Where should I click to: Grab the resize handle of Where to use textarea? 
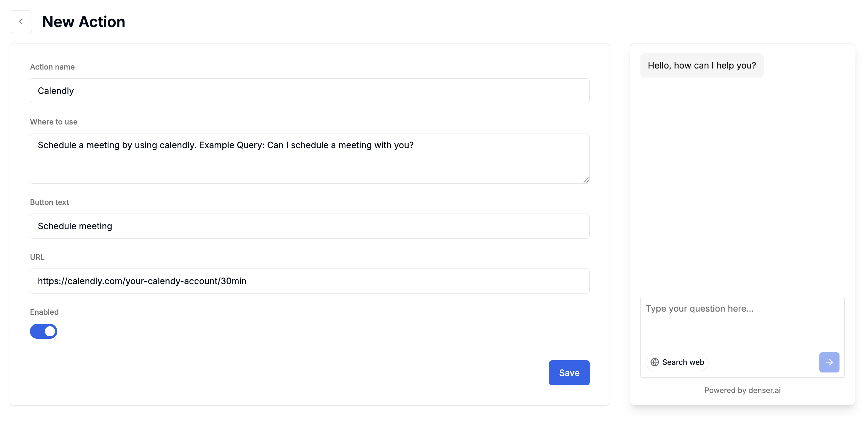coord(586,180)
